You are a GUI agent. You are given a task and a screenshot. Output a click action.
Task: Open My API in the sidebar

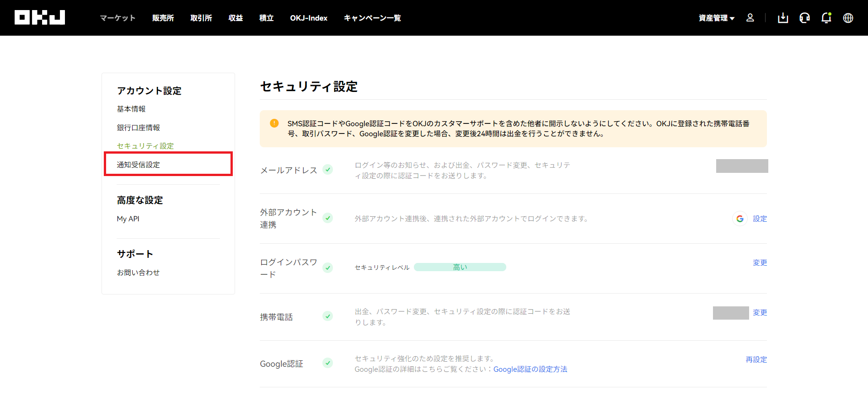[x=128, y=219]
